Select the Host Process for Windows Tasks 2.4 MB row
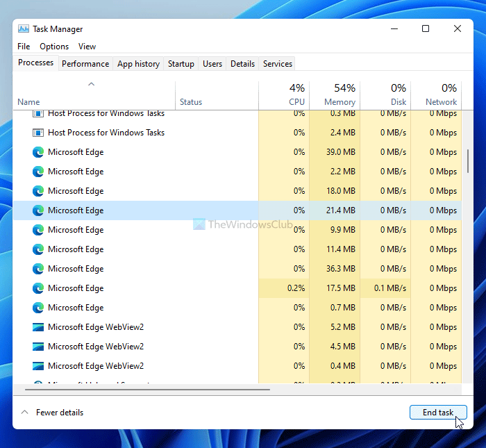The image size is (486, 448). pyautogui.click(x=237, y=133)
